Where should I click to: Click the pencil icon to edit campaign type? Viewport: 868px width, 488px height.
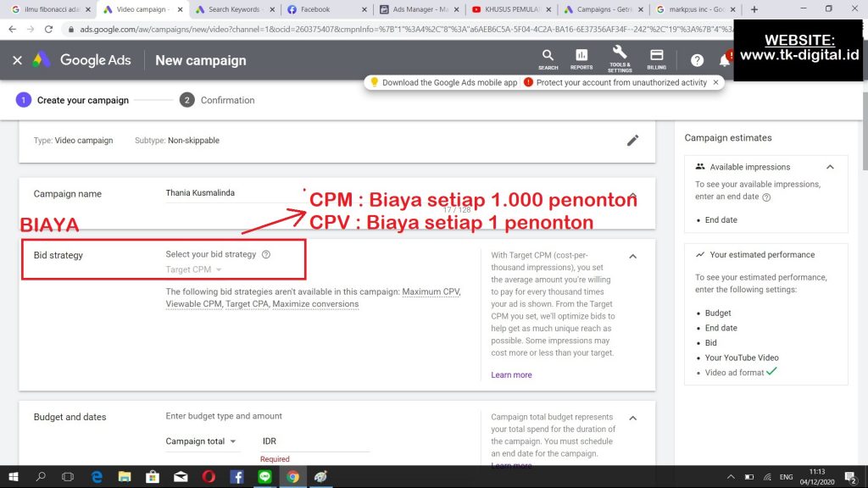pos(632,141)
